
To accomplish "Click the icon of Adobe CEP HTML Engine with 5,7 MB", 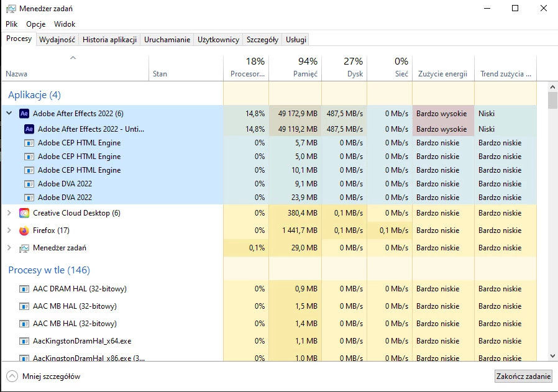I will tap(29, 143).
